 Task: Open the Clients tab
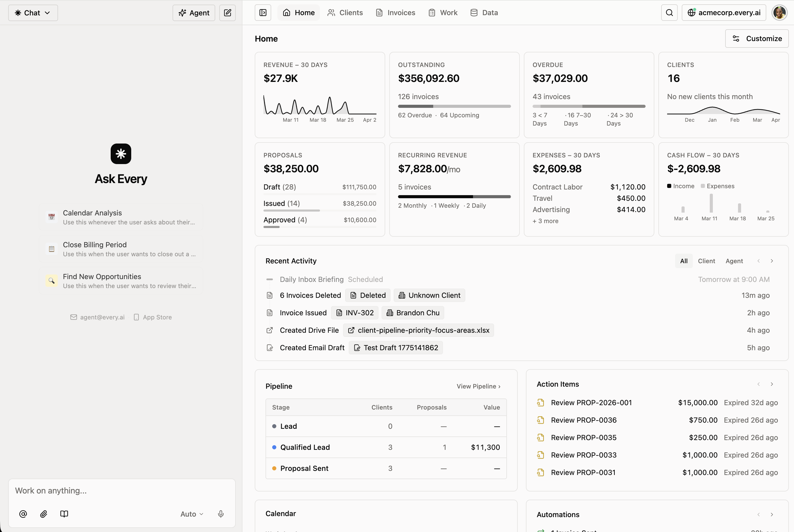(x=345, y=13)
